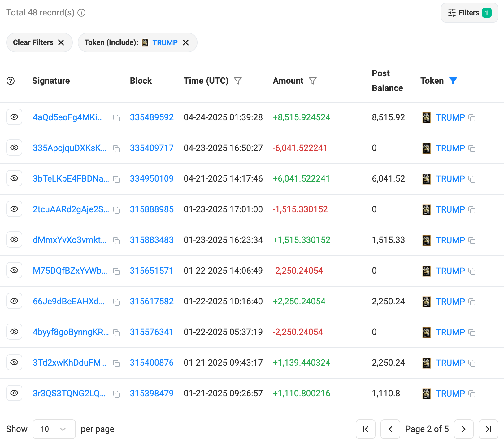The height and width of the screenshot is (445, 504).
Task: Open block 315883483 link
Action: [152, 240]
